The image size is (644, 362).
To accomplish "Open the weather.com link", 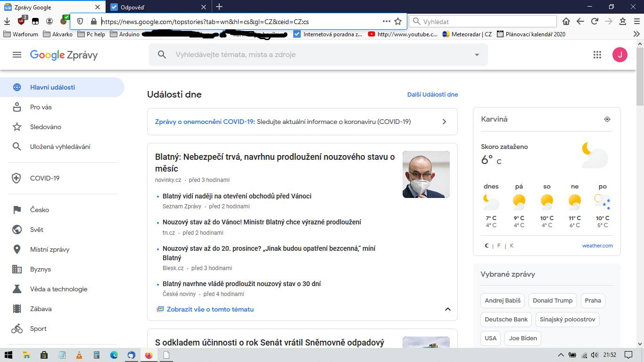I will pos(597,246).
